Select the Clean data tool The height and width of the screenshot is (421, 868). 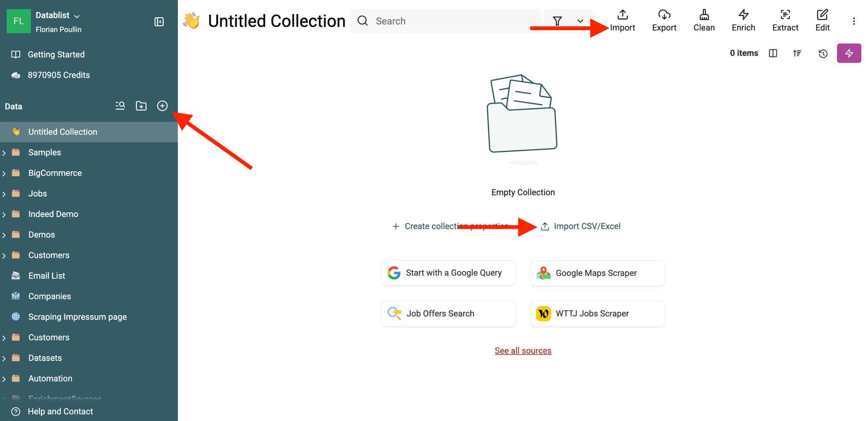tap(704, 20)
